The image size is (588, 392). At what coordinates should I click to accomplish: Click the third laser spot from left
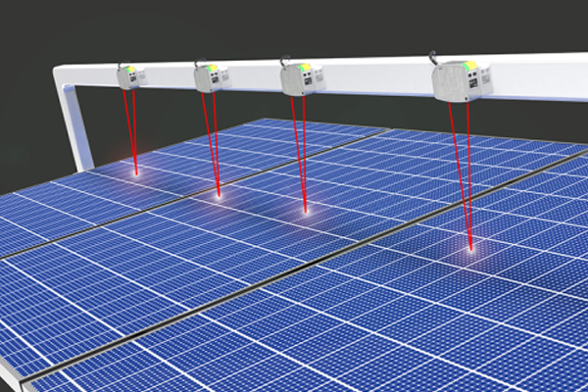[305, 211]
